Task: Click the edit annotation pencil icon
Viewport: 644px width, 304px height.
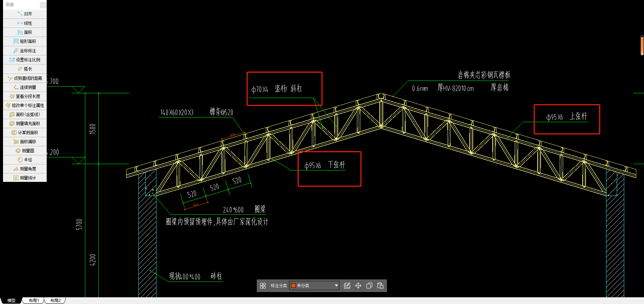Action: click(347, 286)
